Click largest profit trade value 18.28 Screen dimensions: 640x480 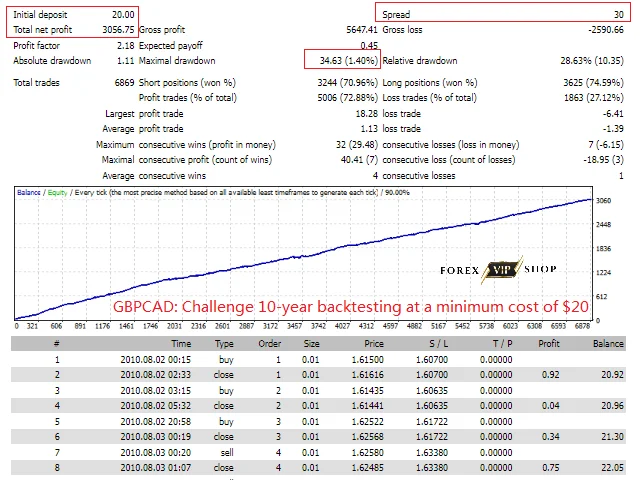367,114
